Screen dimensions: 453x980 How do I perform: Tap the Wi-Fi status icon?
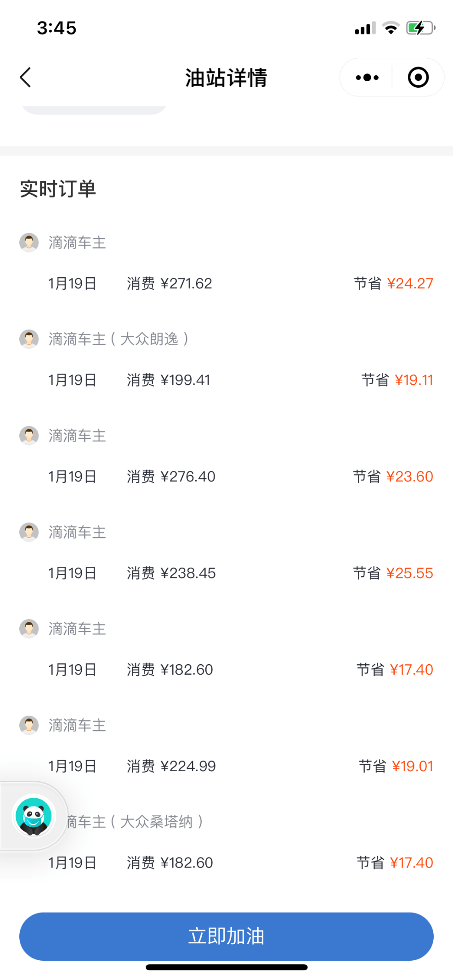(x=391, y=28)
